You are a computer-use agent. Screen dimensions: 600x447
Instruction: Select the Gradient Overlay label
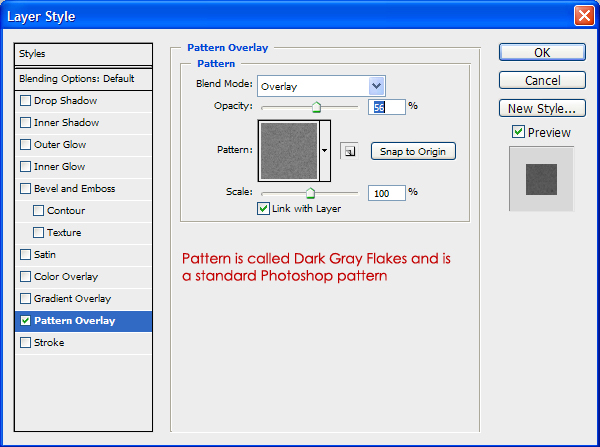[x=72, y=299]
